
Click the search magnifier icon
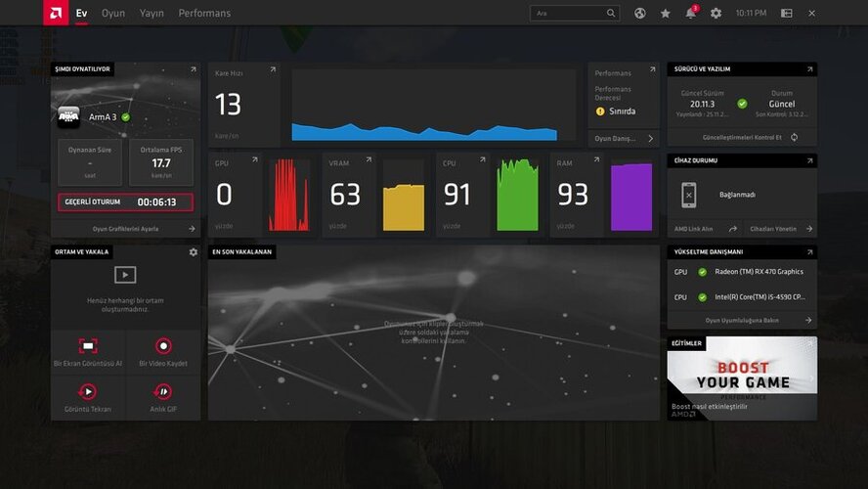click(x=611, y=13)
